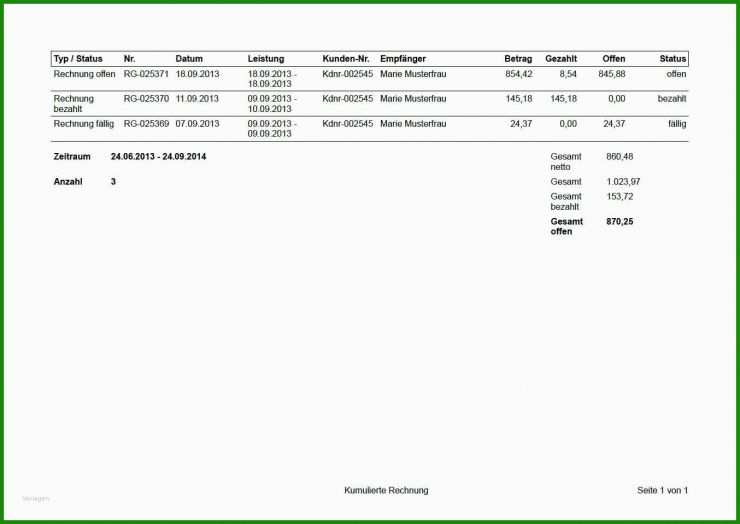Select the 'Rechnung offen' type cell
Image resolution: width=740 pixels, height=524 pixels.
point(84,74)
